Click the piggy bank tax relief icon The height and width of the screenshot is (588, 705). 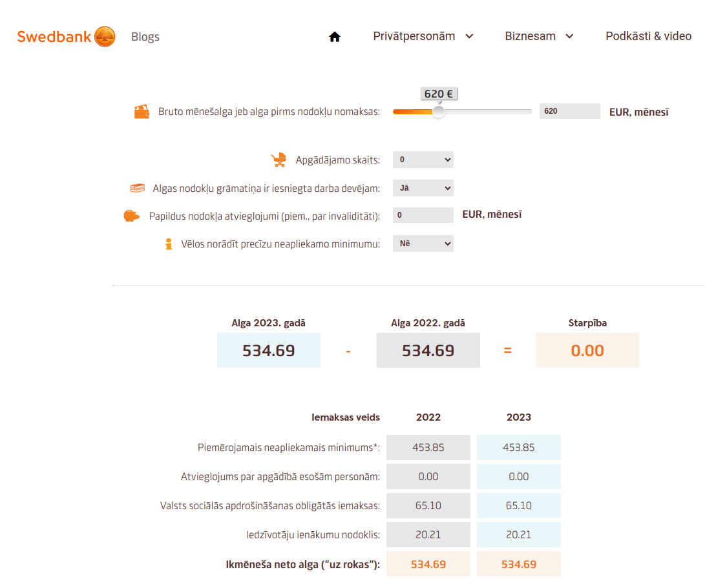coord(131,216)
